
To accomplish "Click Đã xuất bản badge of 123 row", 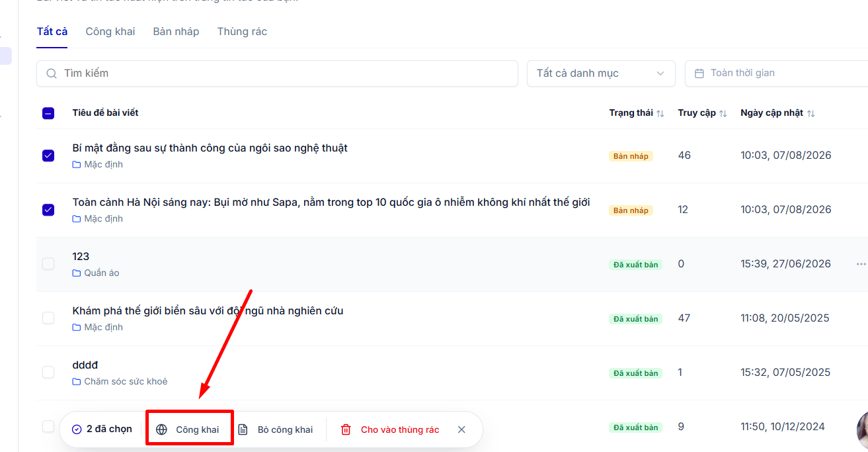I will pyautogui.click(x=635, y=265).
